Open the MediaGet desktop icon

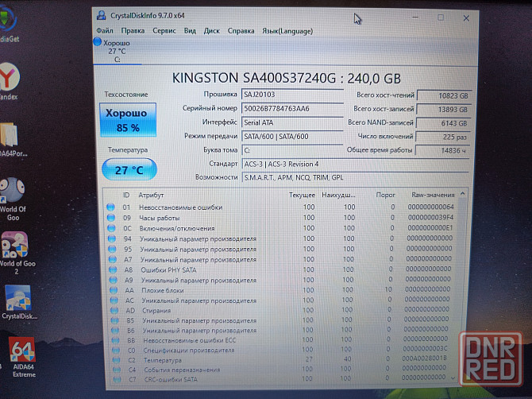point(9,25)
